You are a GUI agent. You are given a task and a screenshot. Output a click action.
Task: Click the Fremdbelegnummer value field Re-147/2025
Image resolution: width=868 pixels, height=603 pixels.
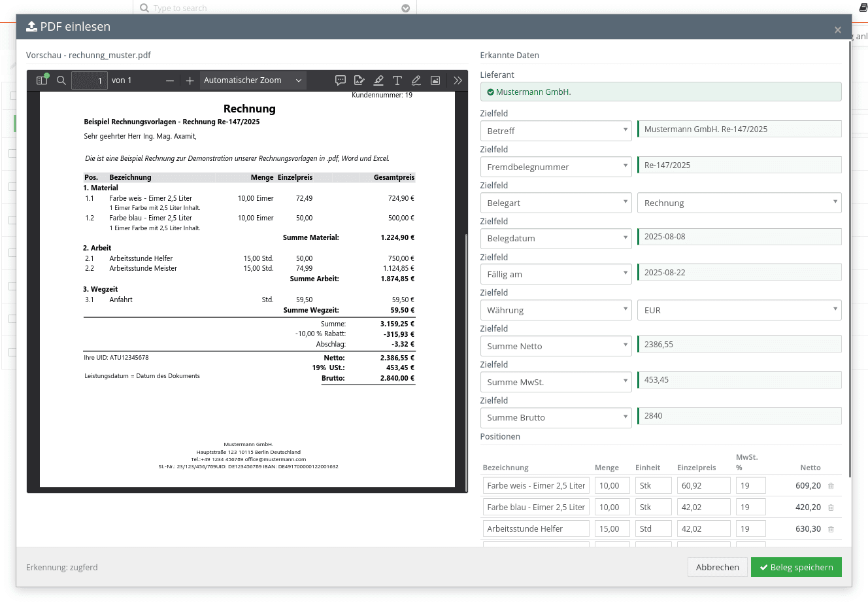click(x=739, y=165)
